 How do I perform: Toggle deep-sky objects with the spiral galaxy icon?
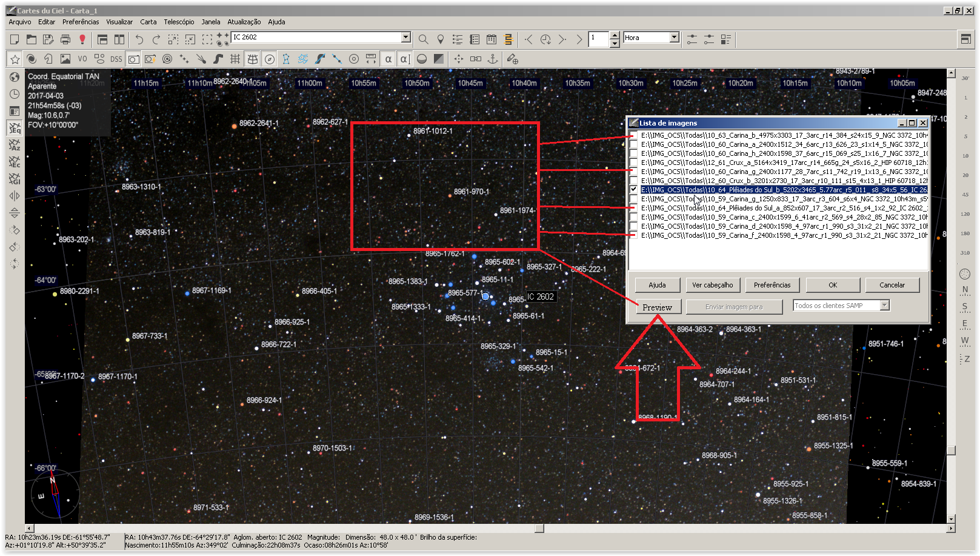coord(32,59)
